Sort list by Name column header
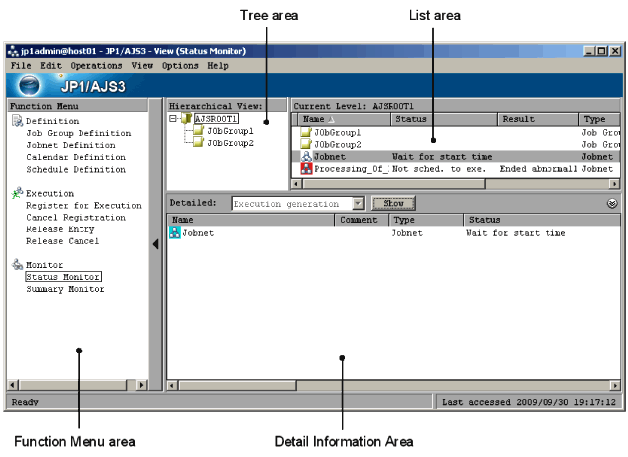 (344, 119)
